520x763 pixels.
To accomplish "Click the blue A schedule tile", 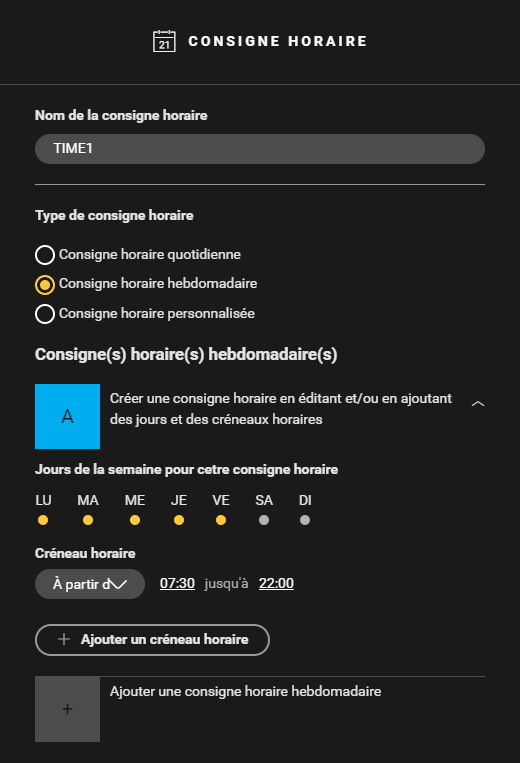I will (68, 417).
